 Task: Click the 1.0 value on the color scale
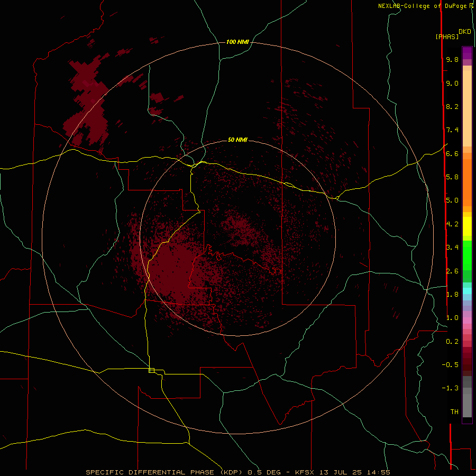click(x=452, y=318)
